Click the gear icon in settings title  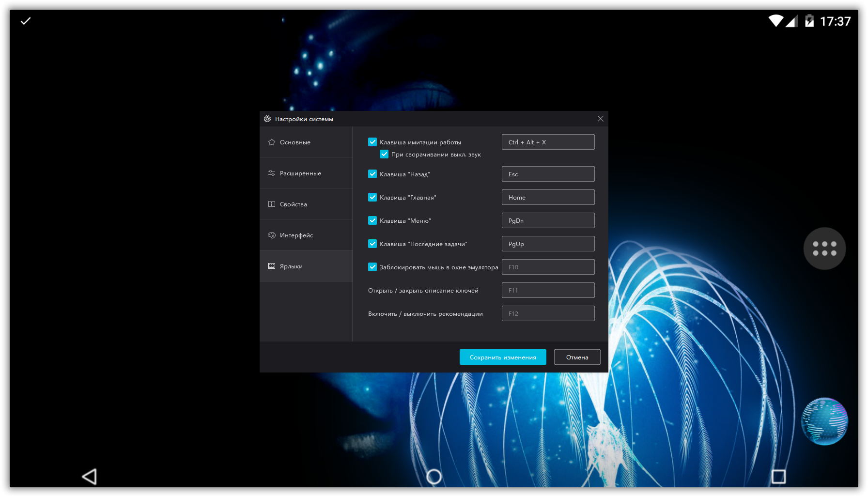(x=267, y=119)
